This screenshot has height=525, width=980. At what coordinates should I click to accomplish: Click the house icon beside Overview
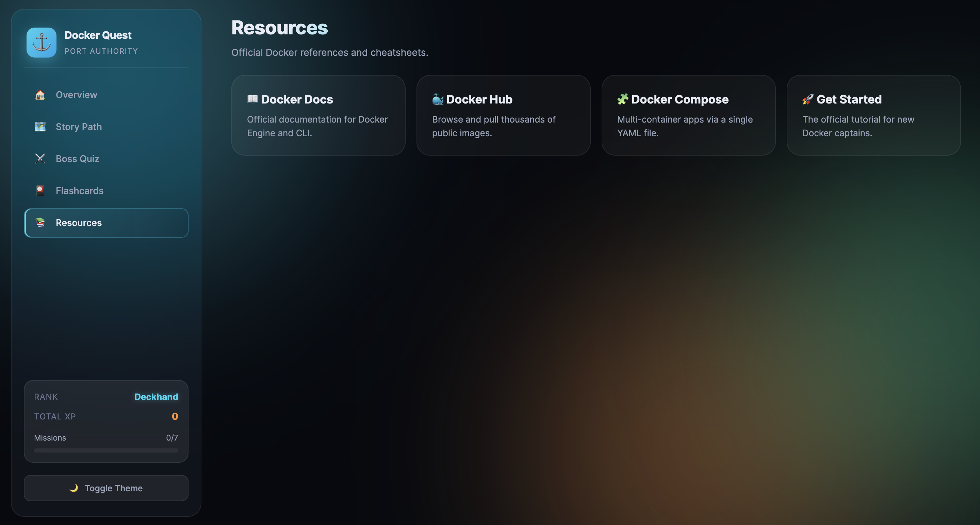point(40,94)
